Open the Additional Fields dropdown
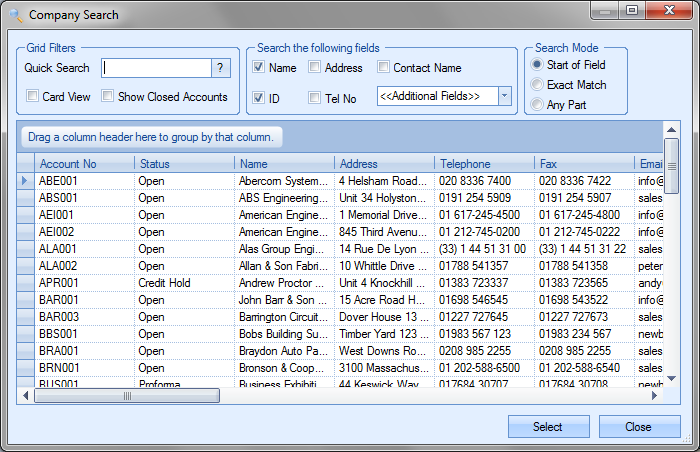The height and width of the screenshot is (452, 700). (504, 96)
